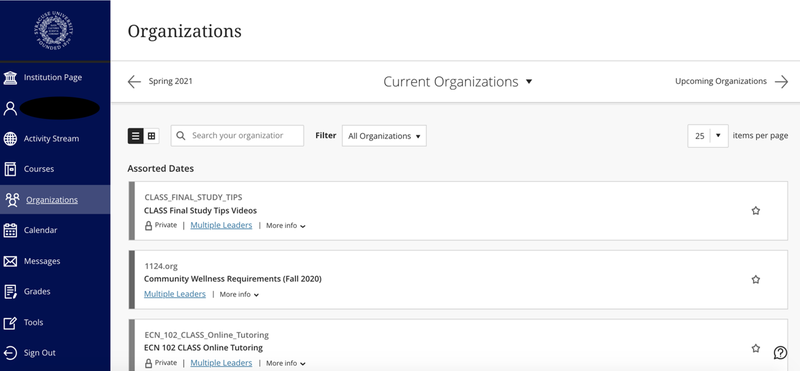Click lock icon on ECN 102 CLASS row
Screen dimensions: 800x371
148,363
